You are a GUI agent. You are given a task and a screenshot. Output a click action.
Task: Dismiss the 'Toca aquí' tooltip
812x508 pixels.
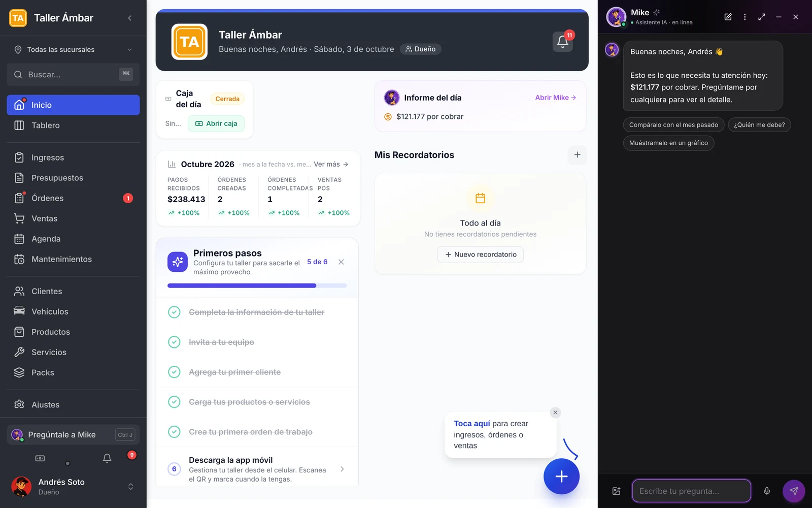click(555, 412)
